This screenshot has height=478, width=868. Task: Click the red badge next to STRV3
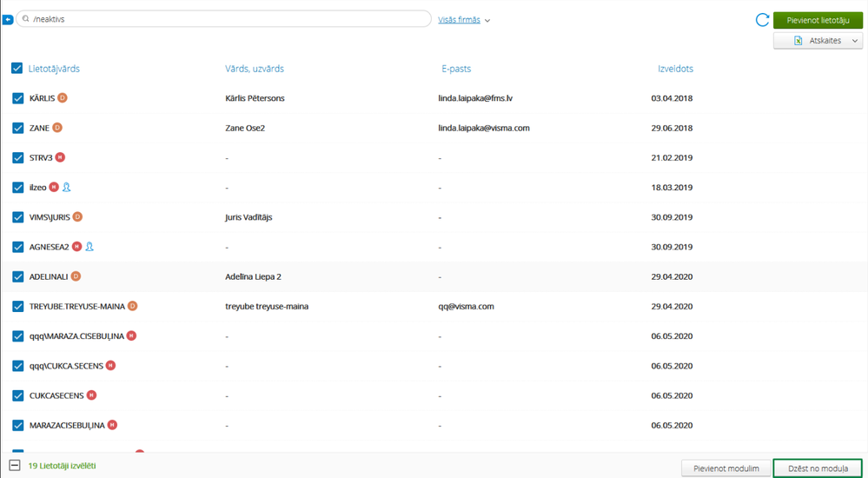click(60, 157)
